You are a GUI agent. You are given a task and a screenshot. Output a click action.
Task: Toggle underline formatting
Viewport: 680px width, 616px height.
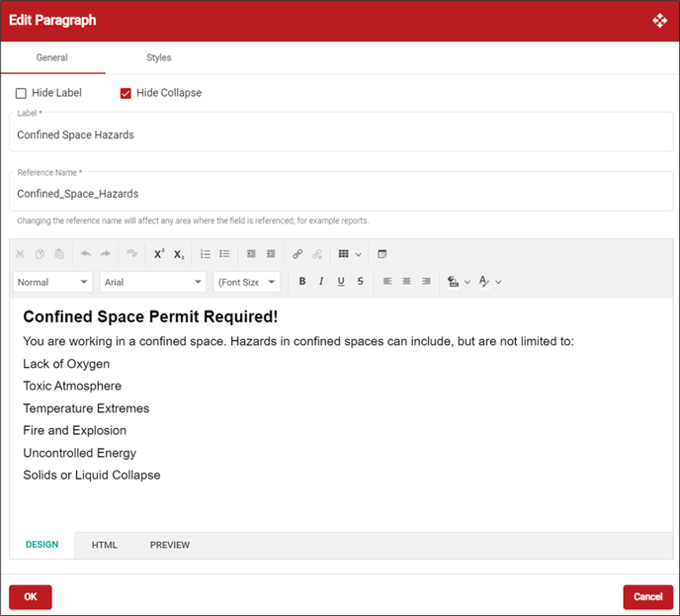coord(341,281)
